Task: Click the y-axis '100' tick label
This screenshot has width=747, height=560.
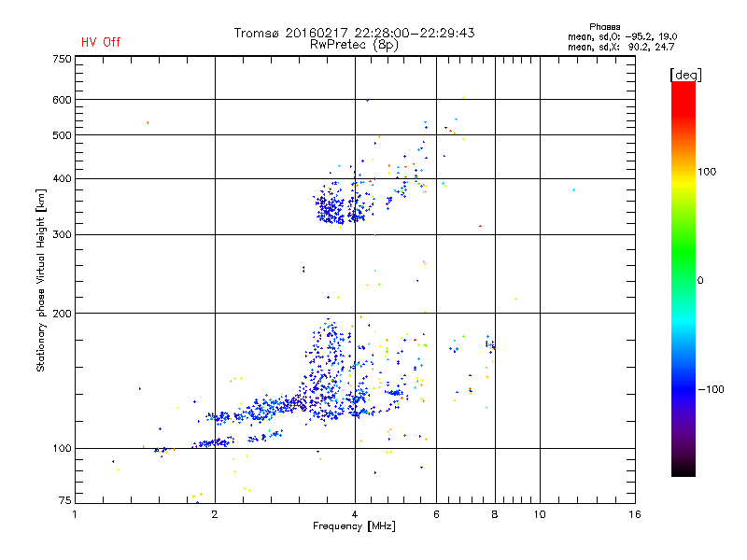Action: point(62,448)
